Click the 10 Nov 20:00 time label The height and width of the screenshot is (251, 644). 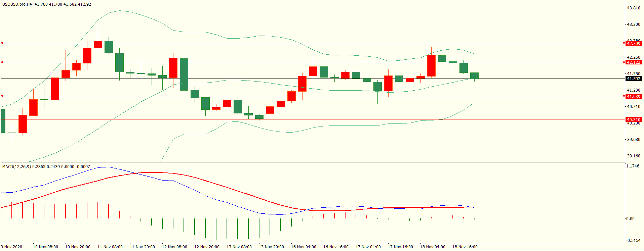click(78, 247)
